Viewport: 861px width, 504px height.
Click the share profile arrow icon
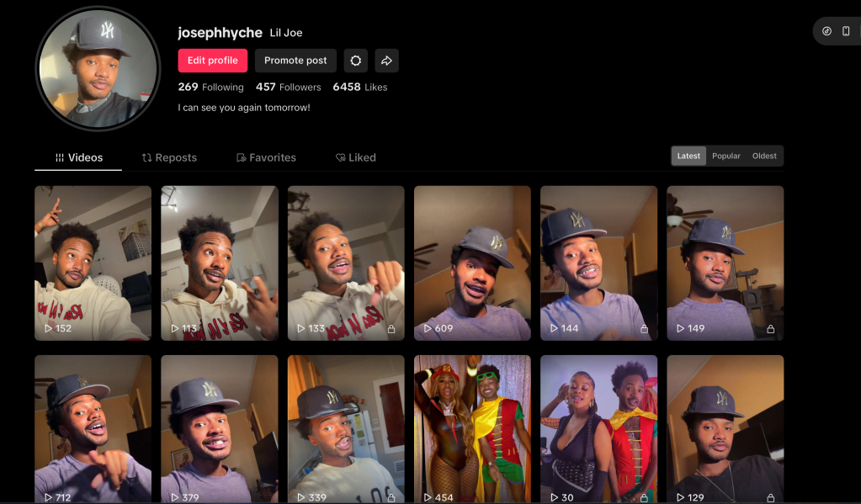pyautogui.click(x=386, y=61)
